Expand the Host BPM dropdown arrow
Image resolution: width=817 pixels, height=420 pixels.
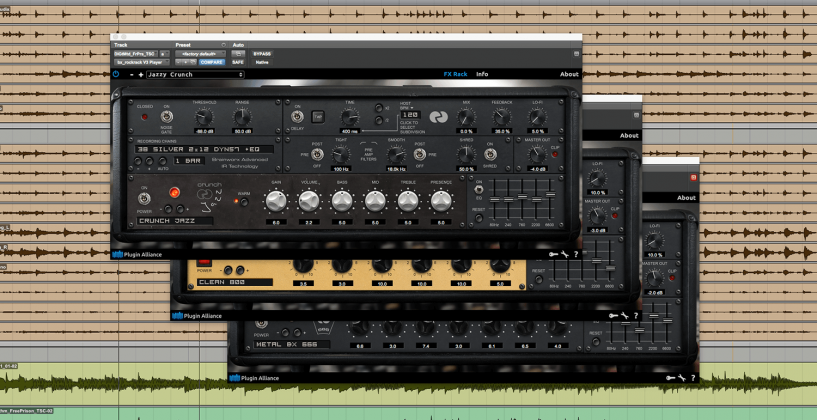tap(412, 108)
